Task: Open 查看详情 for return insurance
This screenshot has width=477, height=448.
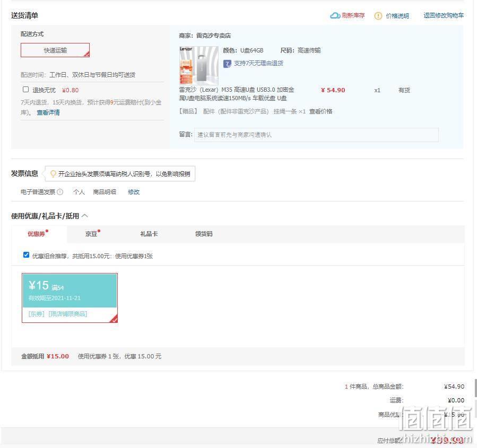Action: (x=48, y=112)
